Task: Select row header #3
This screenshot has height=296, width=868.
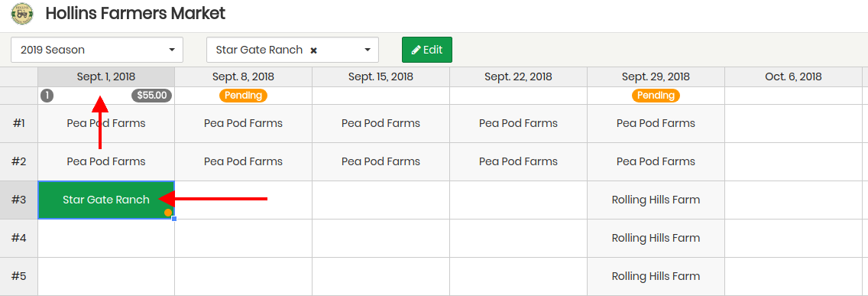Action: tap(19, 200)
